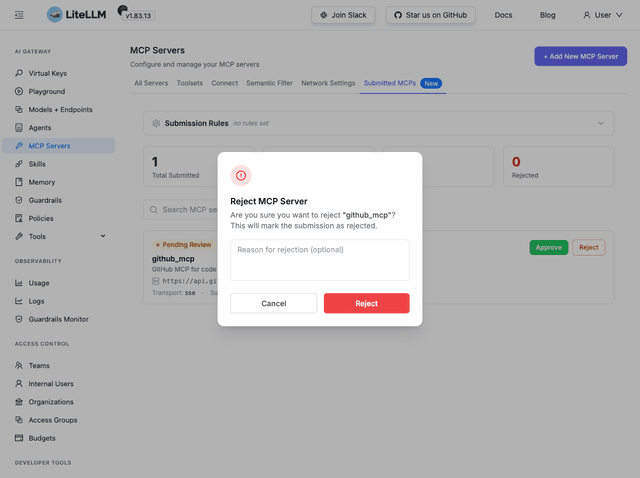The width and height of the screenshot is (640, 478).
Task: Open Teams via its people icon
Action: 19,365
